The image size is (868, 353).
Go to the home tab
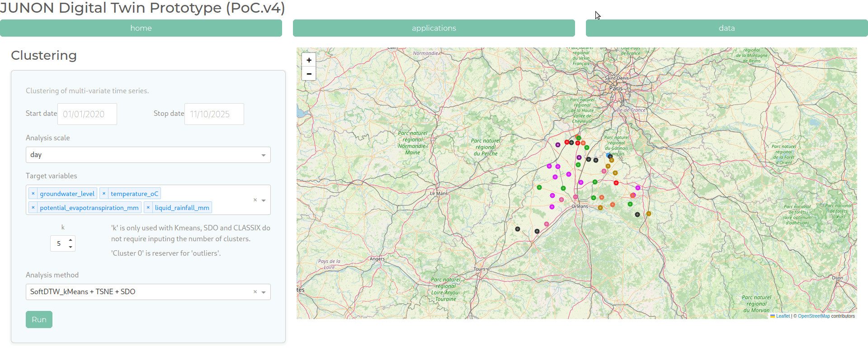[141, 28]
